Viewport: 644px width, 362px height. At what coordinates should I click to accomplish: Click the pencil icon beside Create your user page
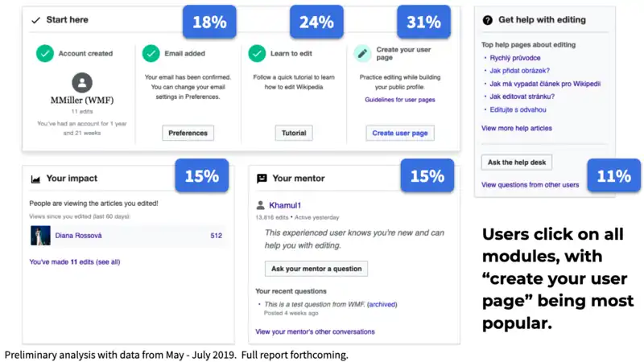[x=363, y=53]
